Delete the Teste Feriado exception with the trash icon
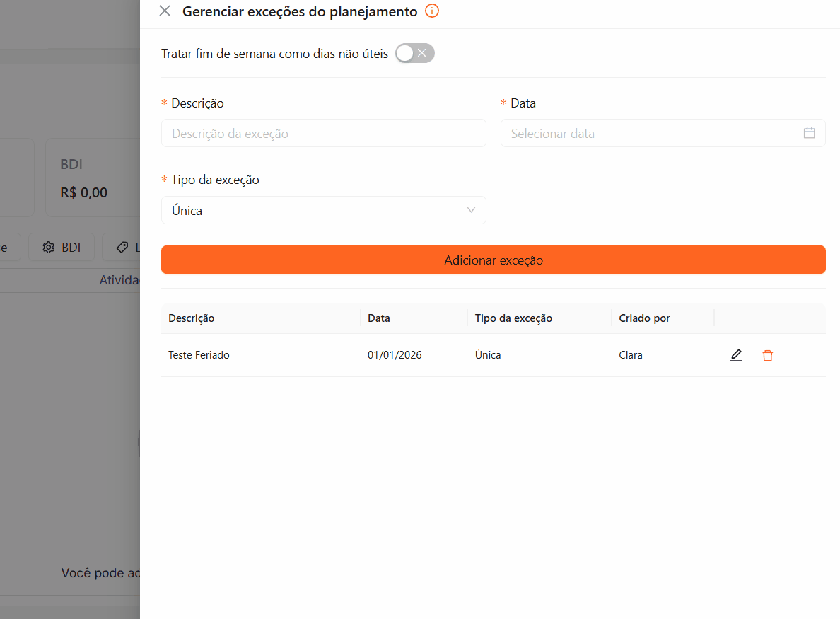This screenshot has height=619, width=840. 767,356
